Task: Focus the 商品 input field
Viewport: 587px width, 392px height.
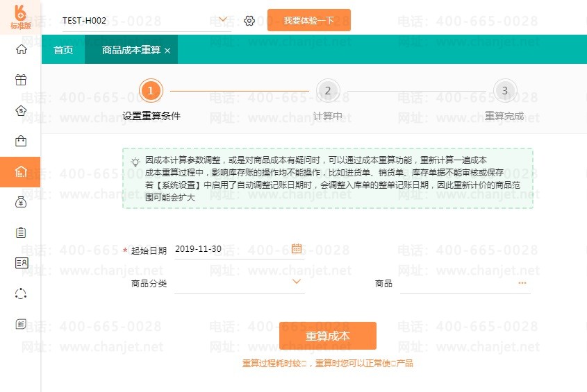Action: click(x=465, y=284)
